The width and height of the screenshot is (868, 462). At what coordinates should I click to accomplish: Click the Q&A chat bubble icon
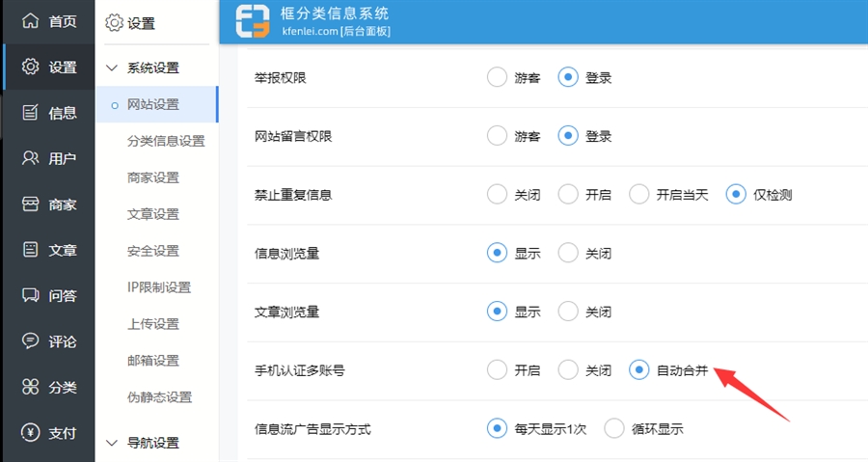tap(31, 295)
